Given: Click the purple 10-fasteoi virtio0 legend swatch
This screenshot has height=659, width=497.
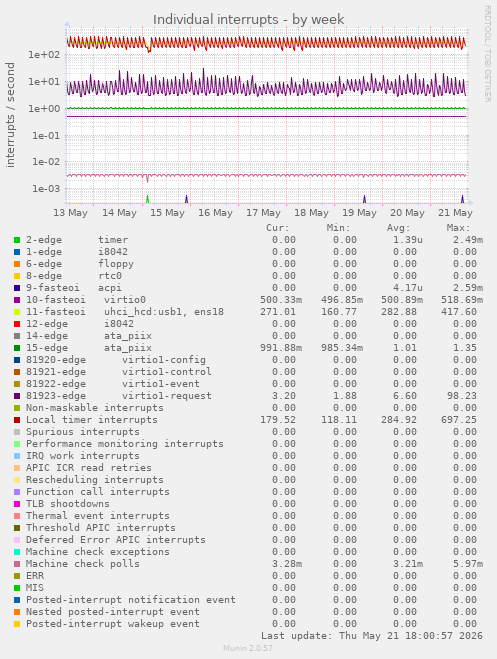Looking at the screenshot, I should tap(17, 300).
